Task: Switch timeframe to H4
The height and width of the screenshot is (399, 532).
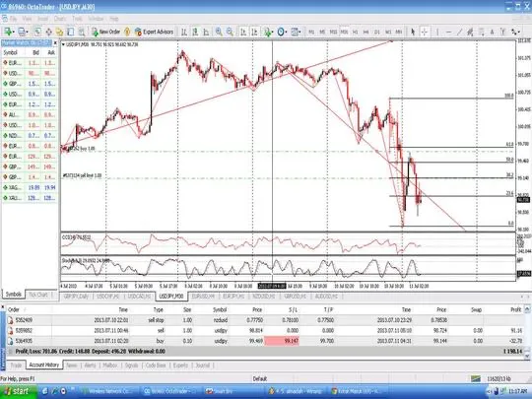Action: 366,32
